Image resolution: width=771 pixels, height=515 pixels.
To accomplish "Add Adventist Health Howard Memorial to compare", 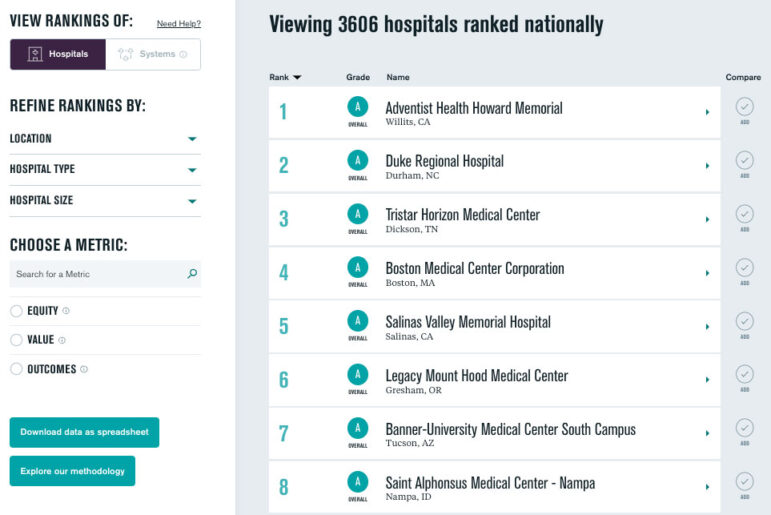I will tap(744, 107).
